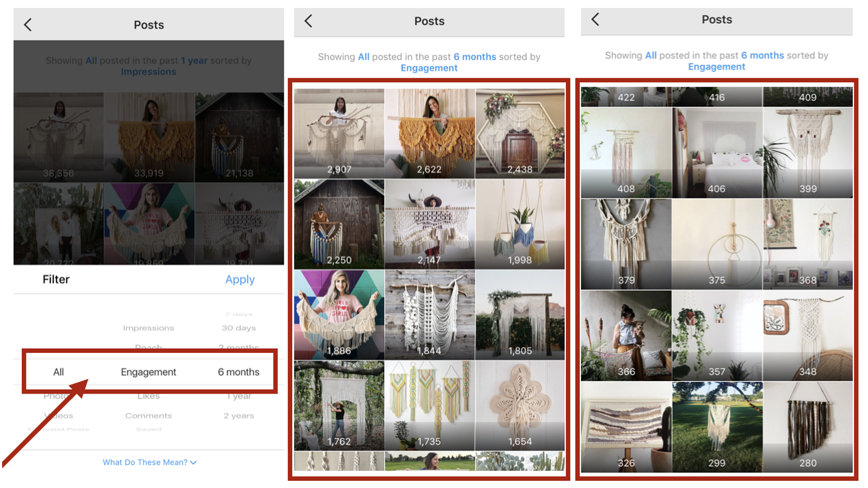
Task: Go back from the Posts screen showing the 422 post
Action: (x=595, y=20)
